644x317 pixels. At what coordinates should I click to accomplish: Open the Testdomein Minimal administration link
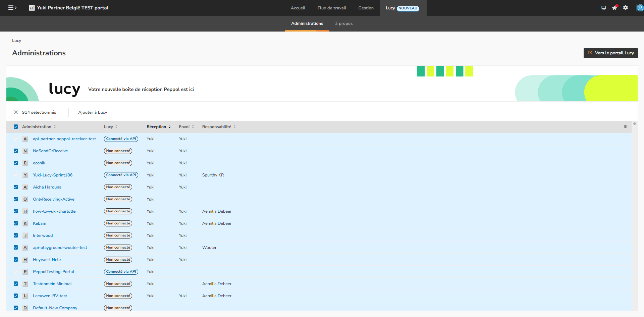(x=52, y=284)
